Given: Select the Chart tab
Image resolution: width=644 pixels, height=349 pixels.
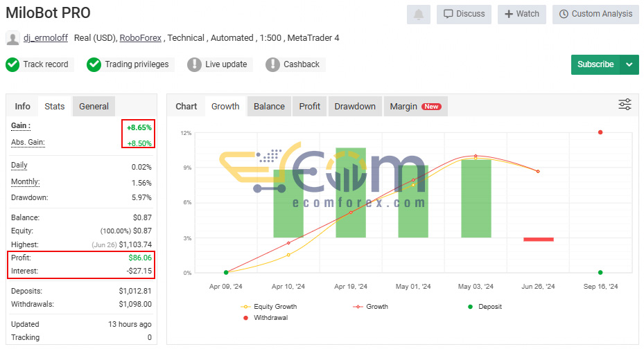Looking at the screenshot, I should [186, 106].
